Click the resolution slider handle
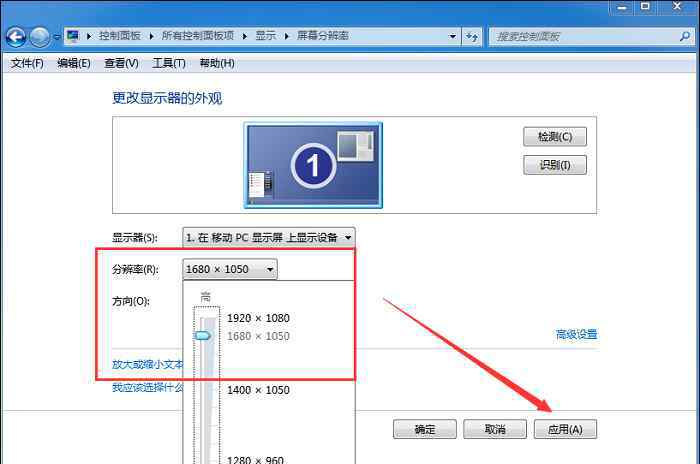Viewport: 700px width, 464px height. coord(203,336)
